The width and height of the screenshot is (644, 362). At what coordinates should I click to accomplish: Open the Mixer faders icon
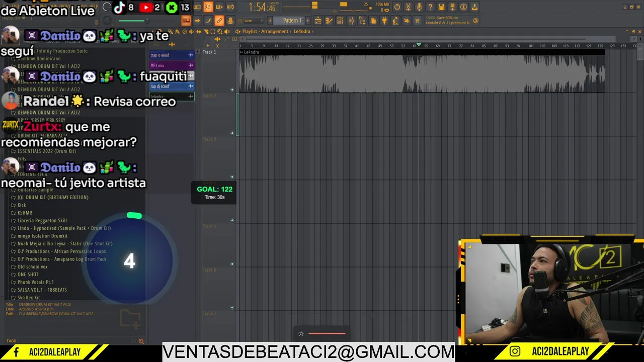pos(351,21)
